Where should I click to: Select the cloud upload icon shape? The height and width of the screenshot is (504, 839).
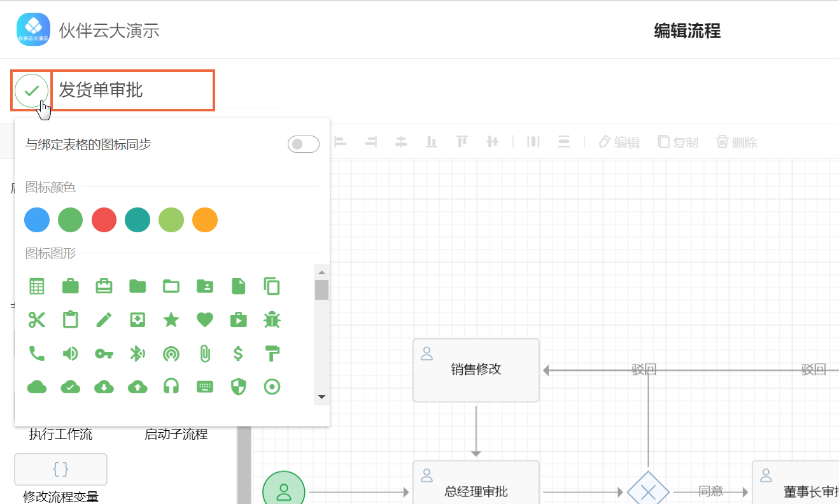point(137,386)
